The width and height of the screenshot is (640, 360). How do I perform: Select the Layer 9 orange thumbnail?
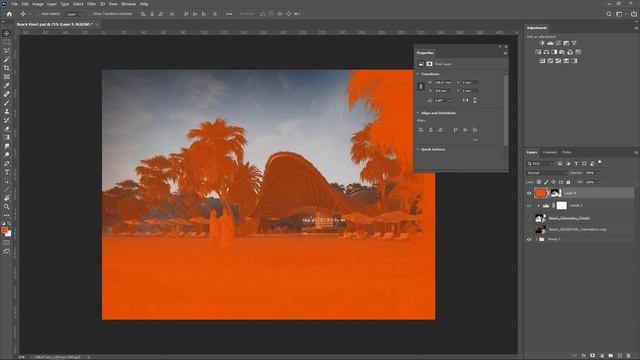pos(540,193)
